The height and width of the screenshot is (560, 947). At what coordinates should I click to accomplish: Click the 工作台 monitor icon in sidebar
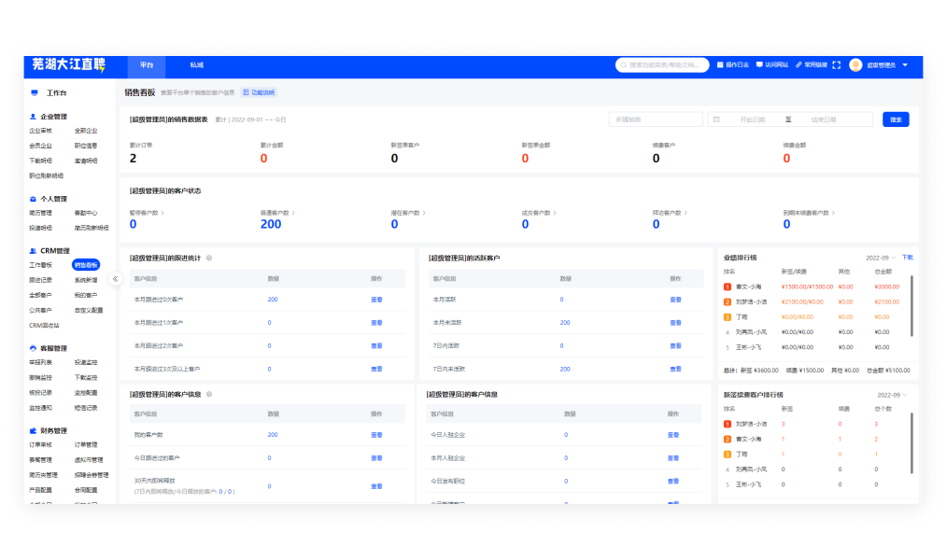35,93
